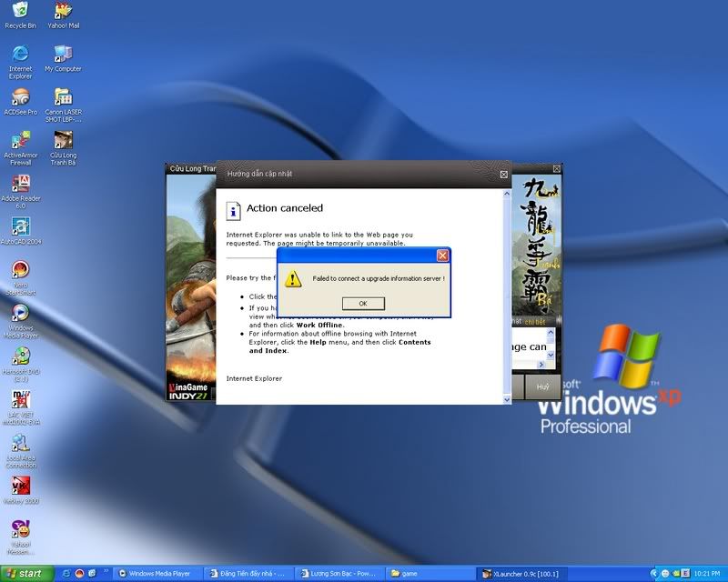Select the Local Area Connection desktop icon

point(20,451)
